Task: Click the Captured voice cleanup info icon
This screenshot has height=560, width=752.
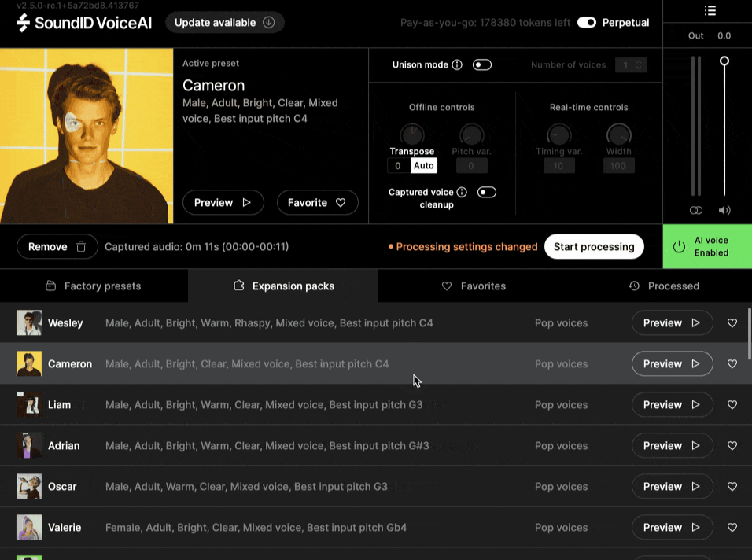Action: point(461,191)
